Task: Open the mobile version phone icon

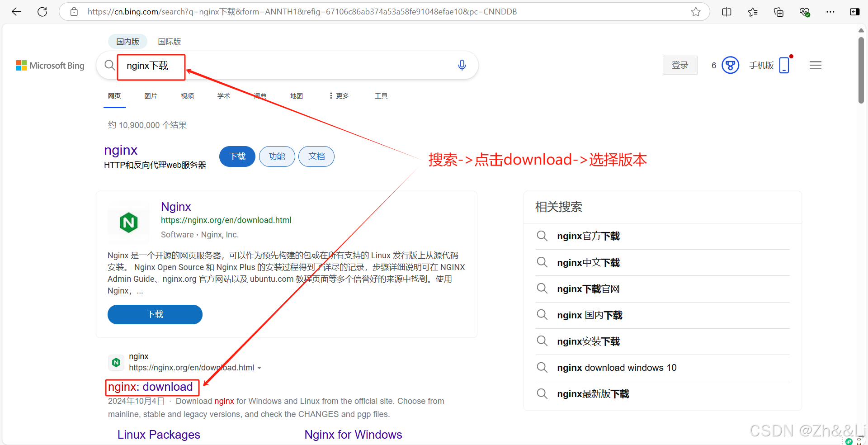Action: (784, 65)
